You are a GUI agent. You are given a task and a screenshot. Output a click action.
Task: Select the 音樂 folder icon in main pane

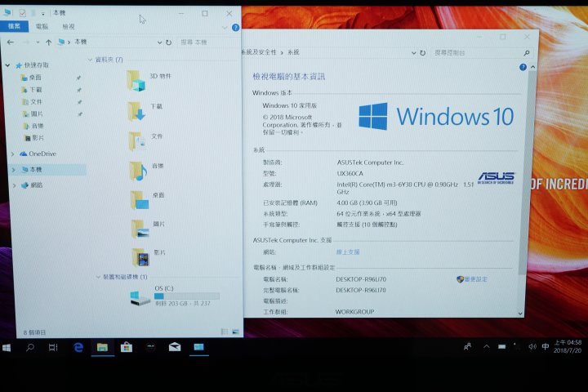[x=138, y=171]
